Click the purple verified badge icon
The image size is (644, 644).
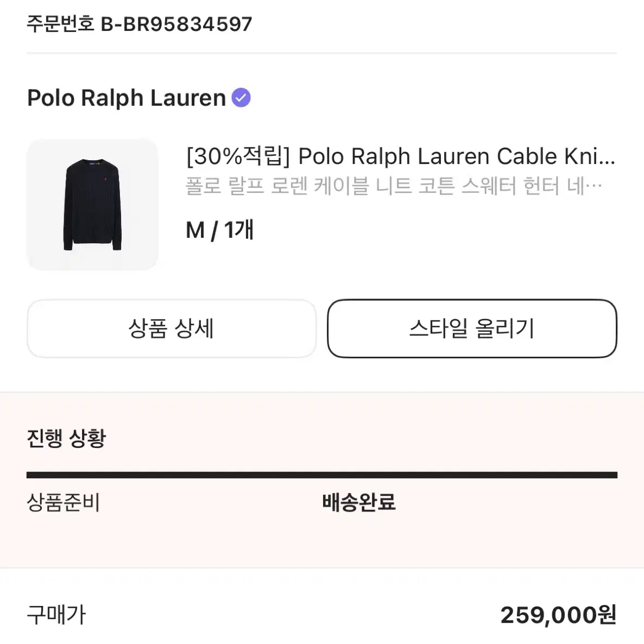pos(241,98)
